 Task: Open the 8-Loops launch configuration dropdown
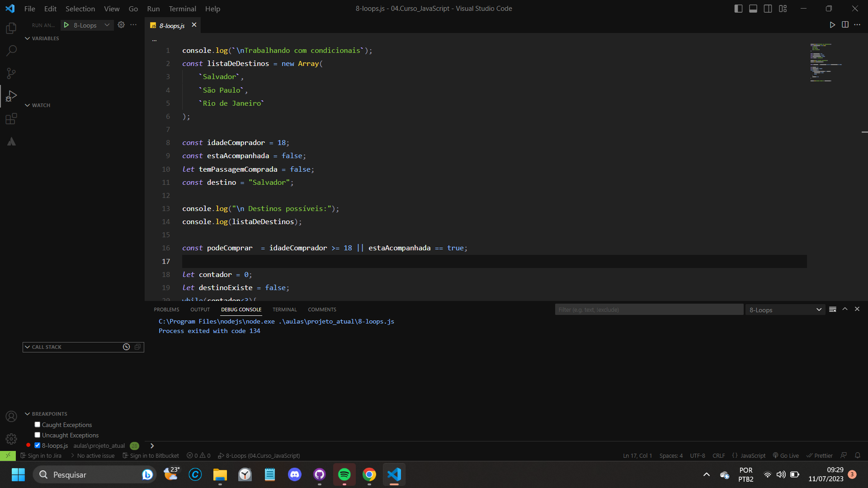click(x=92, y=25)
